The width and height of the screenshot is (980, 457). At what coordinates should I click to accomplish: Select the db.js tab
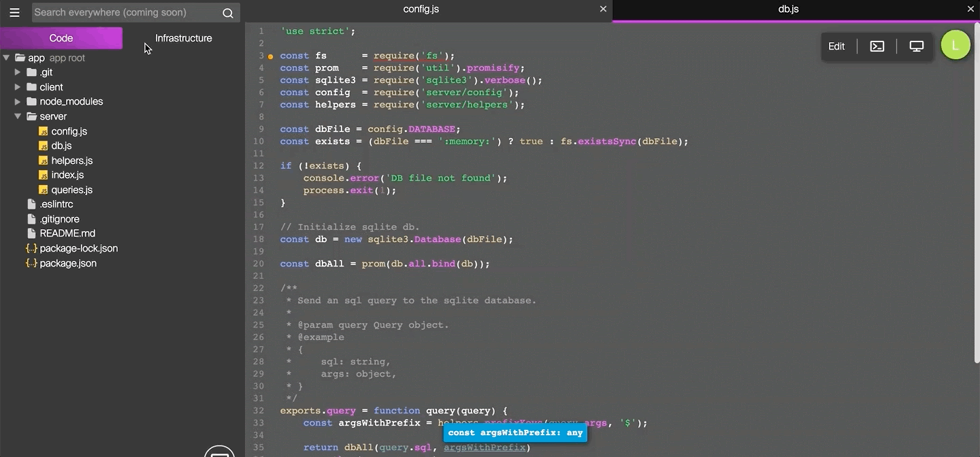(789, 9)
